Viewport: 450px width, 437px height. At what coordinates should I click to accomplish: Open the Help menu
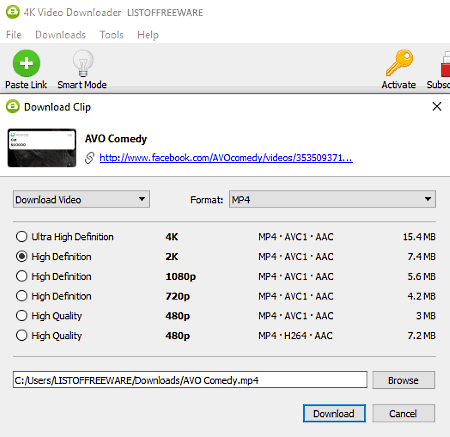pyautogui.click(x=148, y=35)
